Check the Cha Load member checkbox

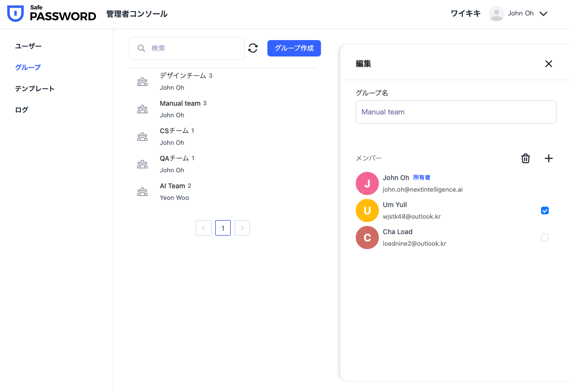click(545, 238)
